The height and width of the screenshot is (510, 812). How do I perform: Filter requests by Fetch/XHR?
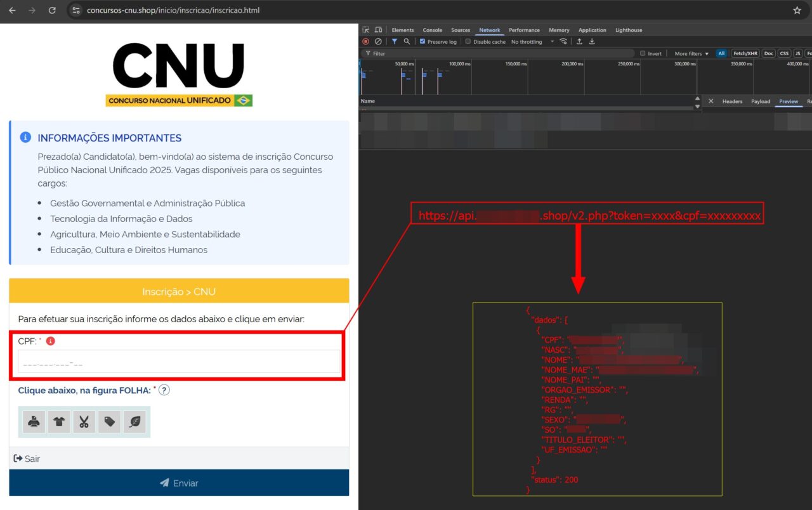(745, 53)
